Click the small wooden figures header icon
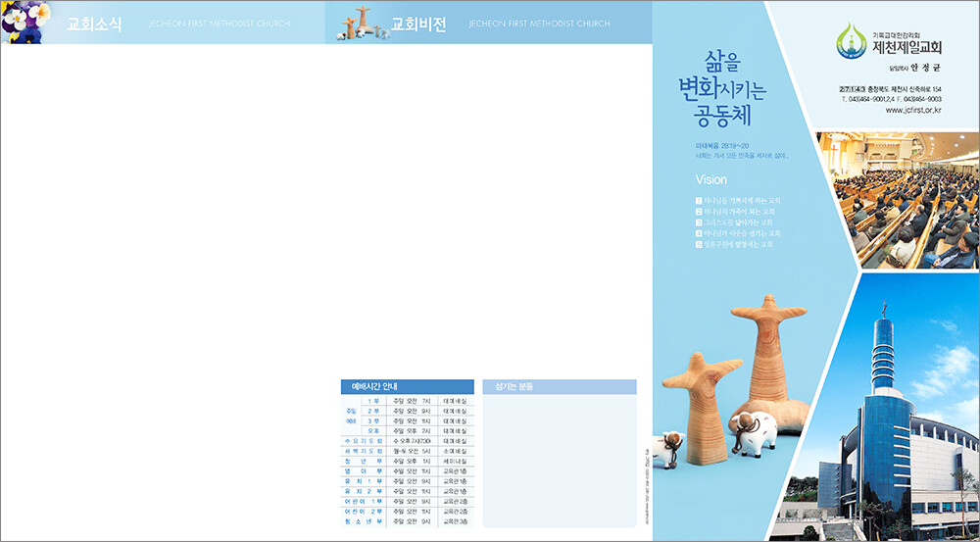This screenshot has height=542, width=980. click(x=359, y=24)
